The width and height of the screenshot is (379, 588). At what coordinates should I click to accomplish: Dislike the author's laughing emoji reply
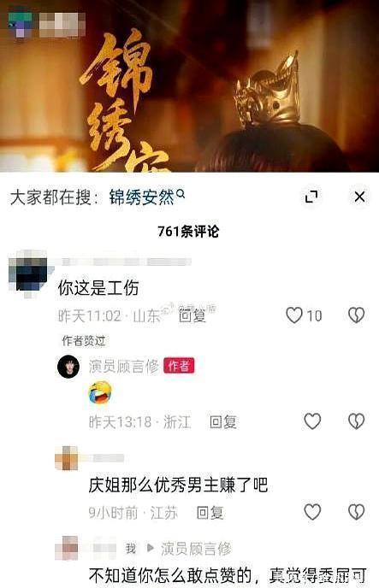click(x=356, y=421)
